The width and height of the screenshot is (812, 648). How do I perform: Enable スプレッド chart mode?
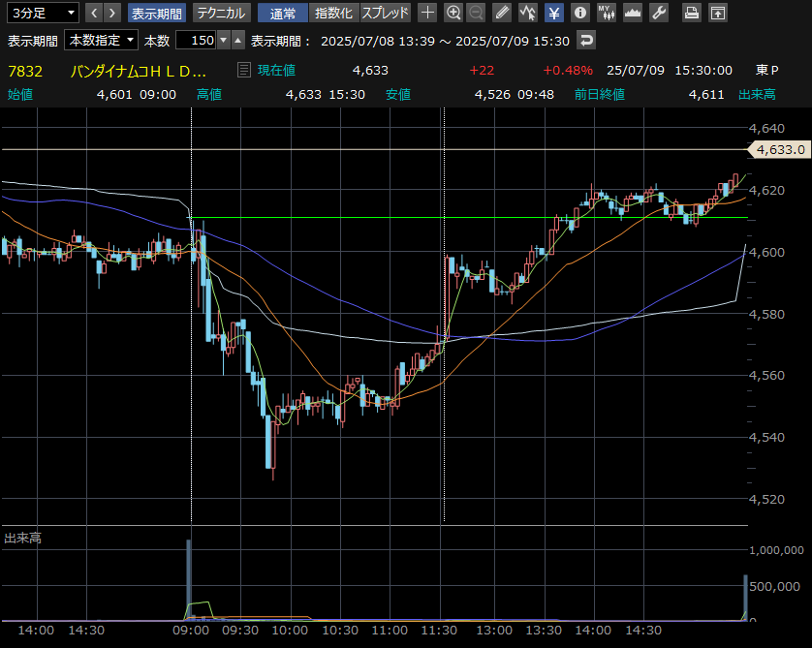click(x=386, y=13)
